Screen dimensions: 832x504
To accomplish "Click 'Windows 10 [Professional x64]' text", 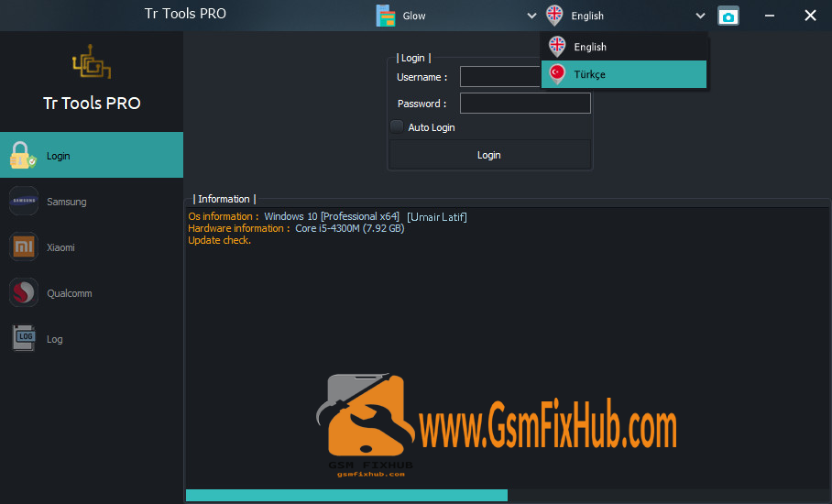I will point(332,216).
